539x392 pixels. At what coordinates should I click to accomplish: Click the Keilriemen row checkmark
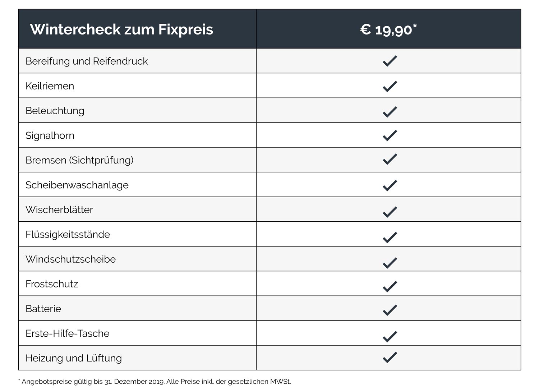coord(390,86)
